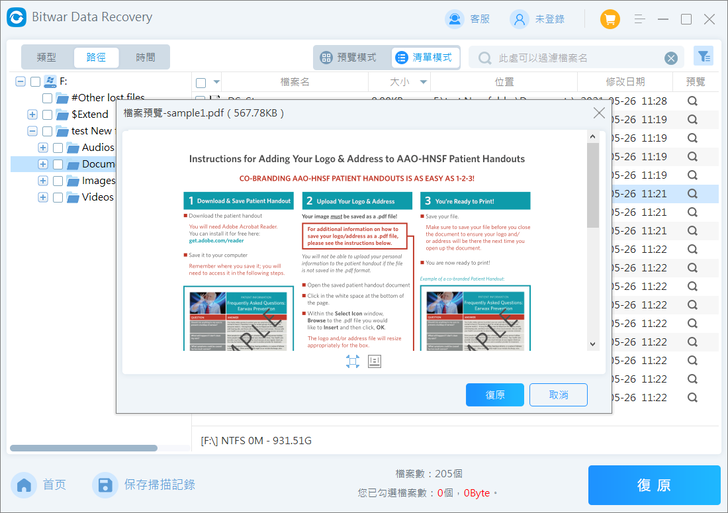The image size is (728, 513).
Task: Open the shopping cart icon
Action: (610, 19)
